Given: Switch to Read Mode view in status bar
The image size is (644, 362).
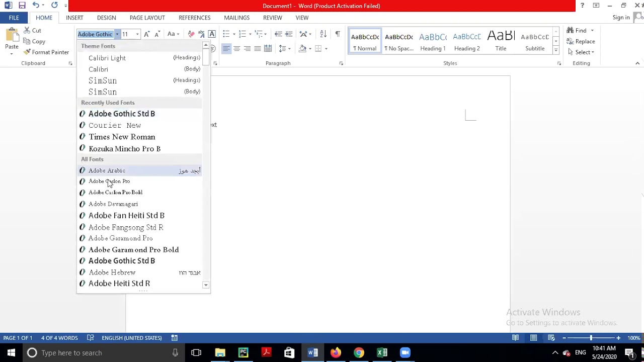Looking at the screenshot, I should click(x=515, y=338).
